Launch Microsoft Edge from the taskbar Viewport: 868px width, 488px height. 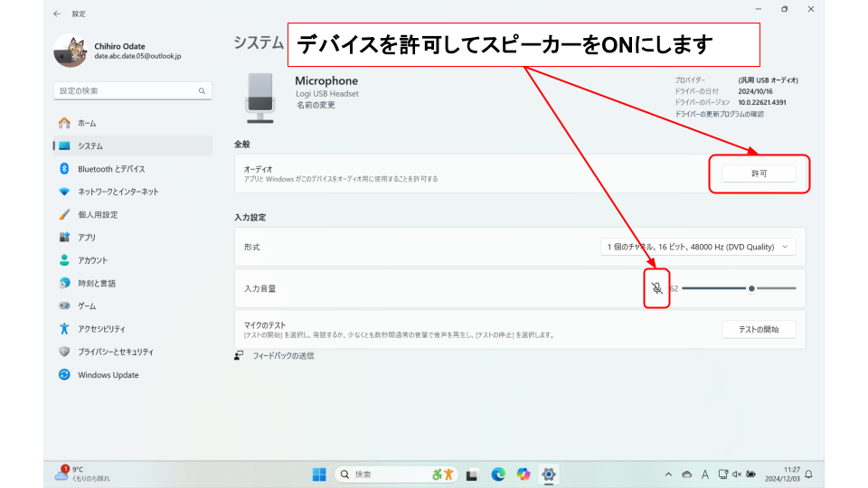click(498, 474)
